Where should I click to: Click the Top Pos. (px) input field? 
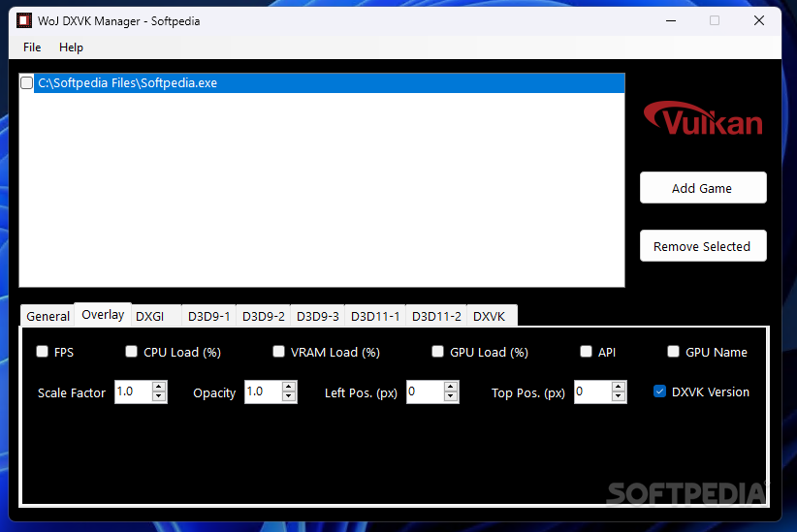point(592,391)
